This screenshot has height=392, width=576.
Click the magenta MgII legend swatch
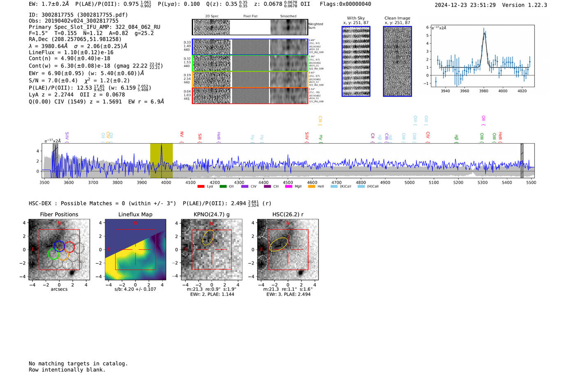(x=288, y=187)
